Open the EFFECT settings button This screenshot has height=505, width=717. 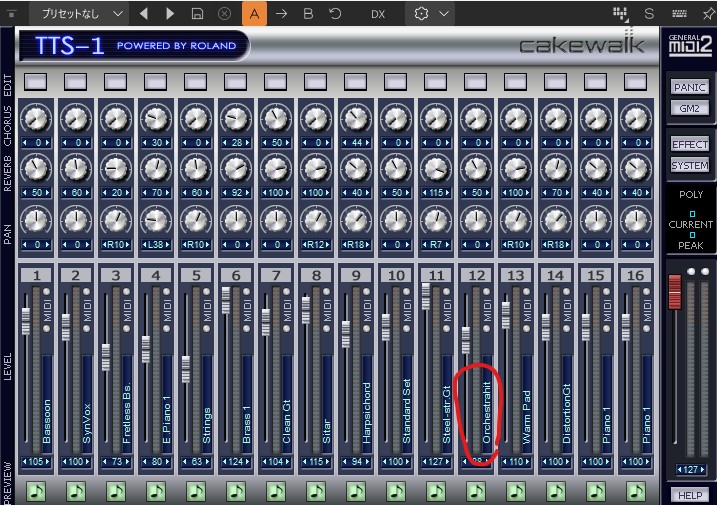(x=690, y=144)
